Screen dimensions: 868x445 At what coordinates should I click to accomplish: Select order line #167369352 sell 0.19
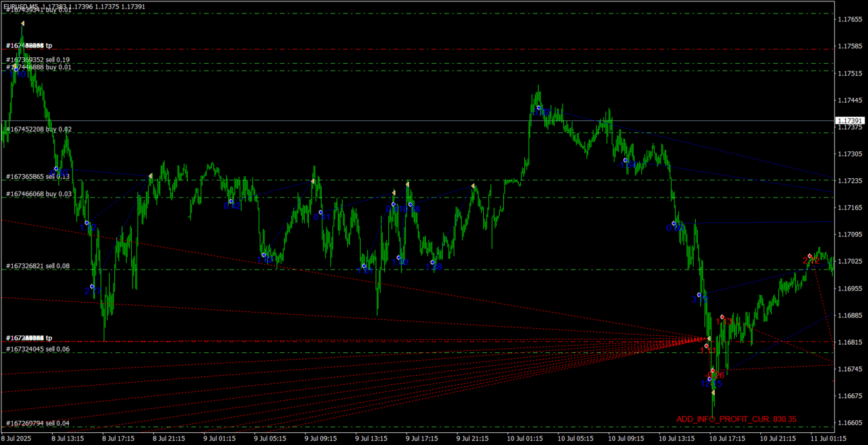[38, 60]
